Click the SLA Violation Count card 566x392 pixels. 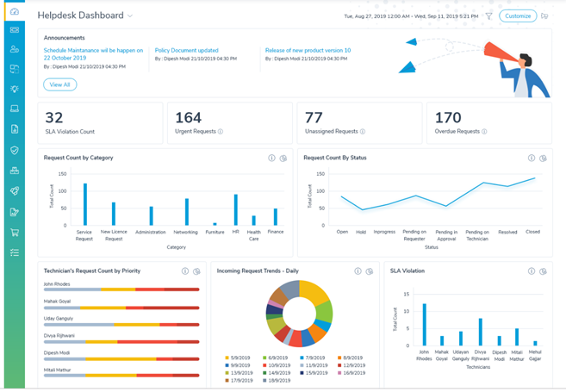pos(100,123)
